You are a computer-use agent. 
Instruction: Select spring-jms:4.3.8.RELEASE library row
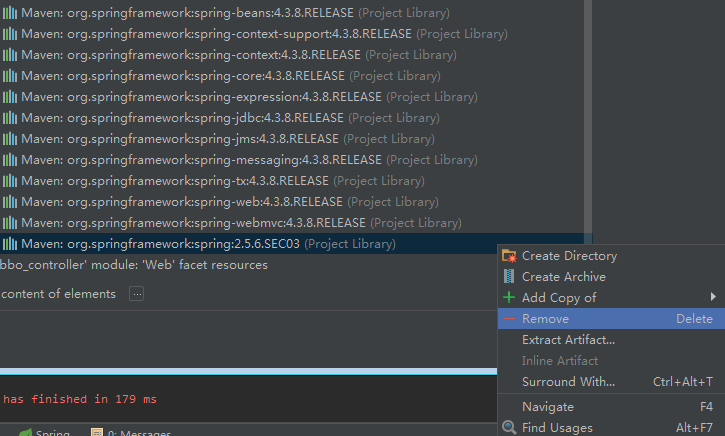(x=292, y=139)
